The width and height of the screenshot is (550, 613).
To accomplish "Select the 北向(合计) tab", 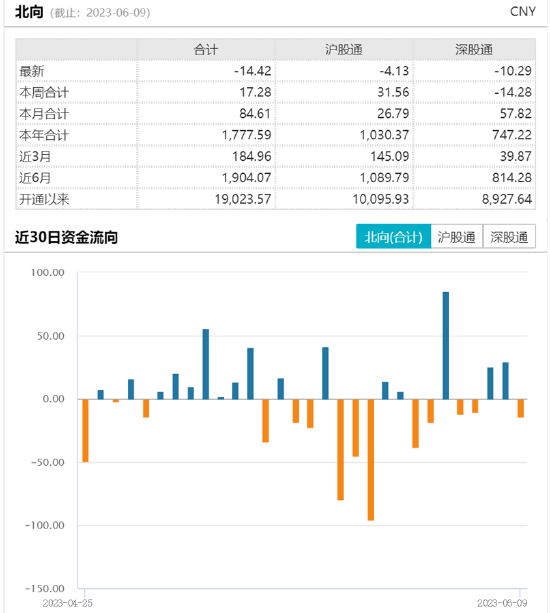I will pyautogui.click(x=393, y=237).
